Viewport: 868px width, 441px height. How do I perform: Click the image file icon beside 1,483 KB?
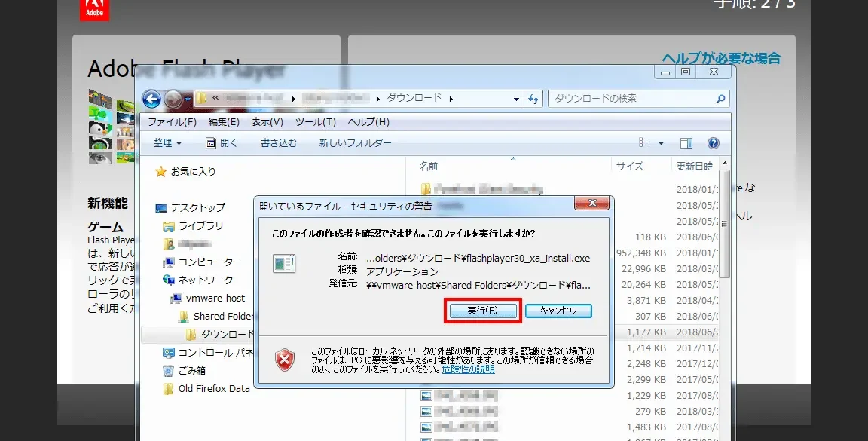pyautogui.click(x=426, y=427)
